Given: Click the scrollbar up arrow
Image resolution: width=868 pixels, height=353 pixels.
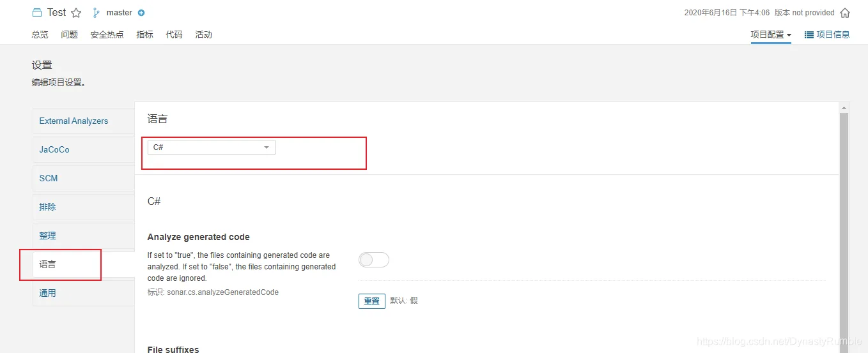Looking at the screenshot, I should coord(844,108).
